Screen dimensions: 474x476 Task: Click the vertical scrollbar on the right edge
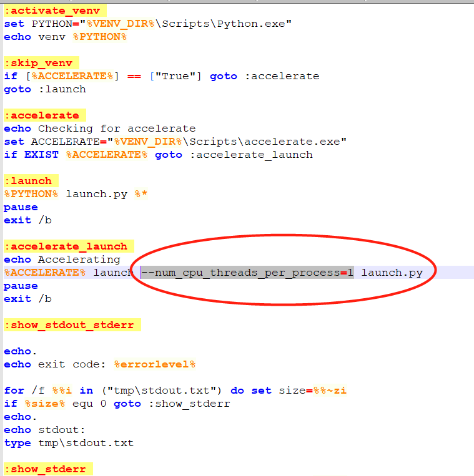(x=470, y=237)
